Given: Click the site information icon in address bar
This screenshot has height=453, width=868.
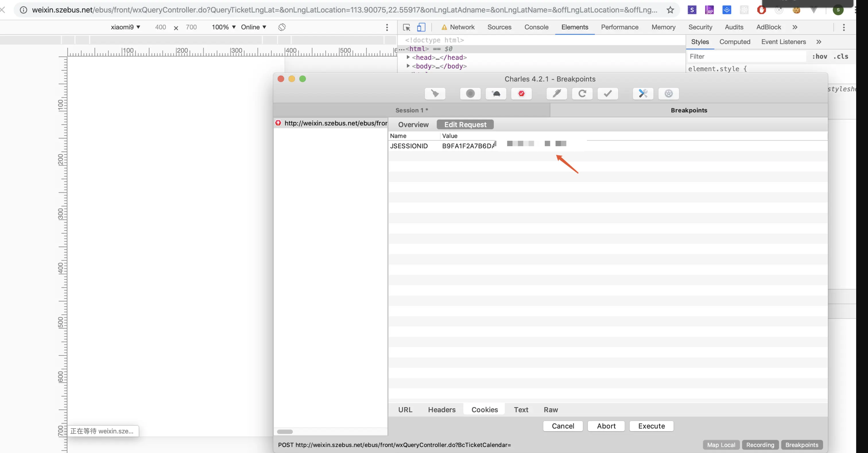Looking at the screenshot, I should 24,10.
